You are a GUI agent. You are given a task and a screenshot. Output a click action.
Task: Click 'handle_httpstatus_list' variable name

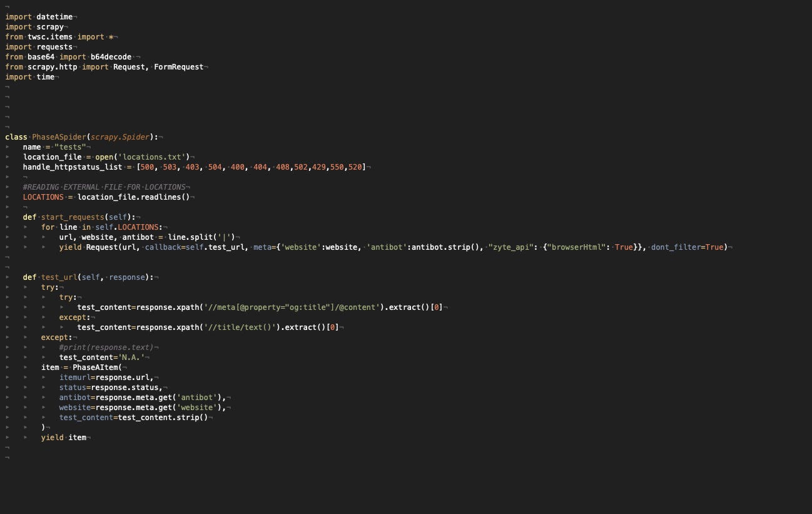coord(73,167)
